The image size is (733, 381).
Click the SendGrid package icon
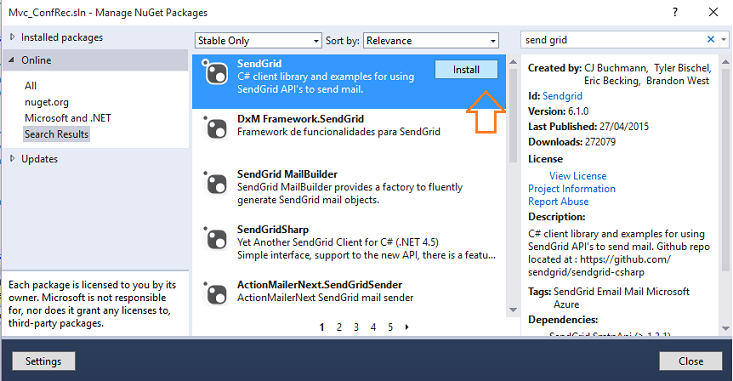[x=216, y=73]
